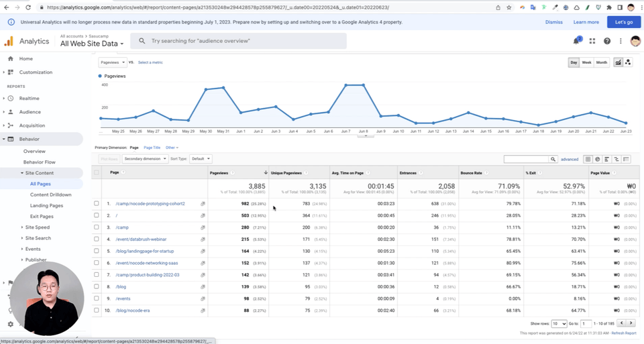Click the advanced filter link
Image resolution: width=644 pixels, height=344 pixels.
click(x=570, y=160)
